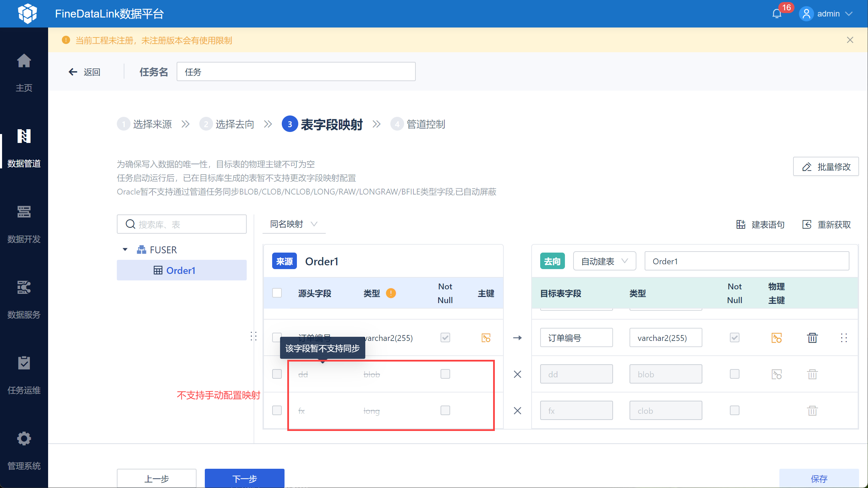Click the 管理系统 gear icon
The height and width of the screenshot is (488, 868).
(24, 439)
